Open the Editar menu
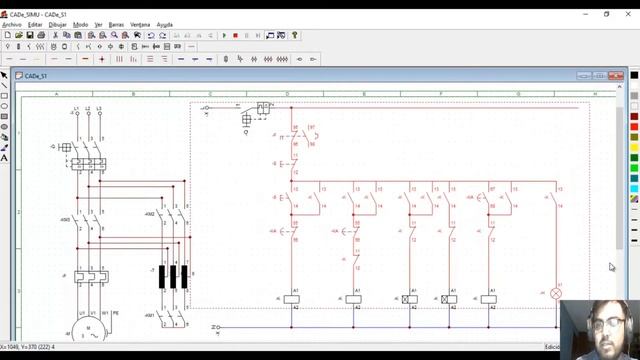 pos(35,25)
